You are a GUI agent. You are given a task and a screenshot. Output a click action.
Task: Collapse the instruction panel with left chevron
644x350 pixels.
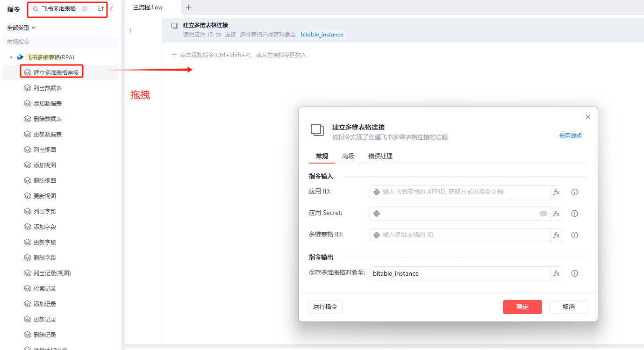click(x=112, y=9)
